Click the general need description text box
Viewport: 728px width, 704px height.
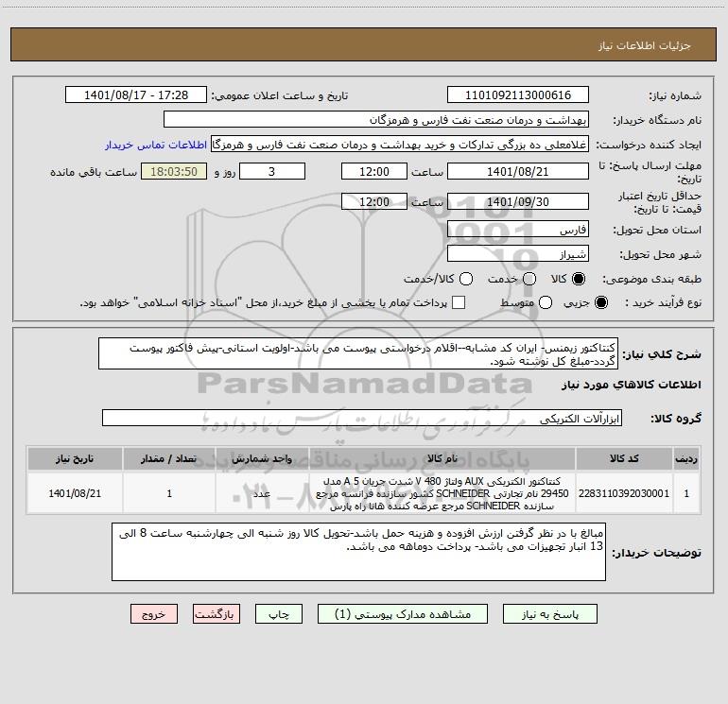[x=358, y=353]
